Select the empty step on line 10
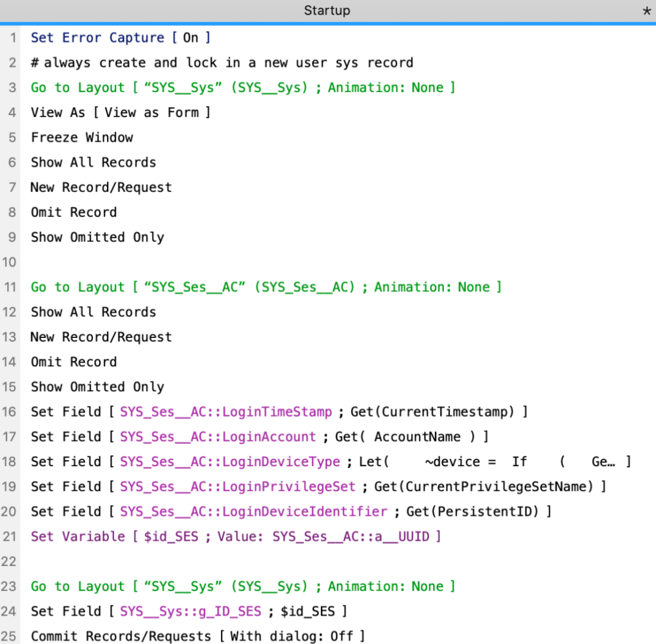The width and height of the screenshot is (656, 644). coord(328,262)
